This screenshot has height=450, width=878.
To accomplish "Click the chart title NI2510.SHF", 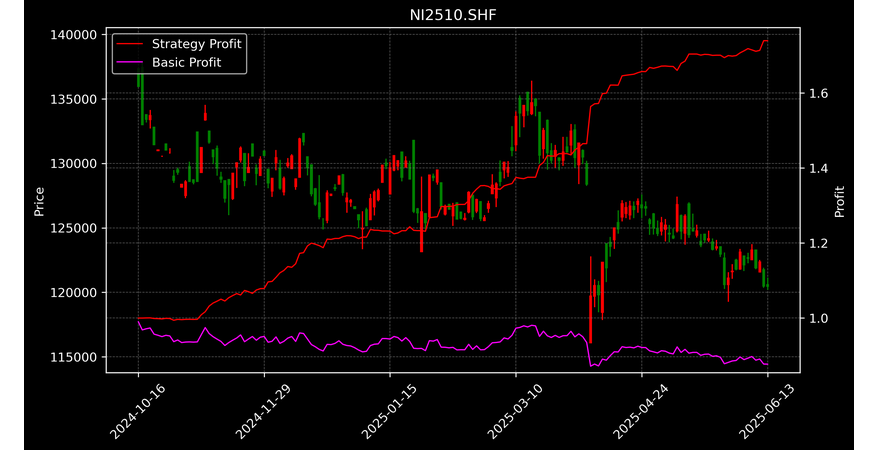I will click(x=453, y=15).
